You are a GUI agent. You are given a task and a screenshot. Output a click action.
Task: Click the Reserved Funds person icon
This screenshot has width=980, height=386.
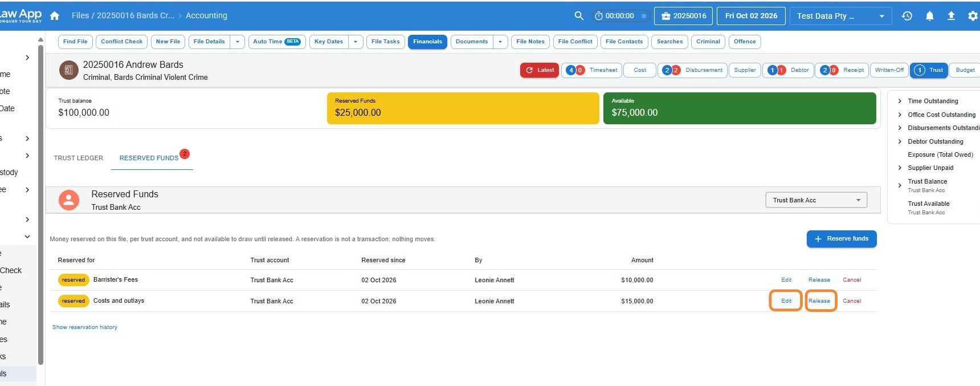pos(69,200)
